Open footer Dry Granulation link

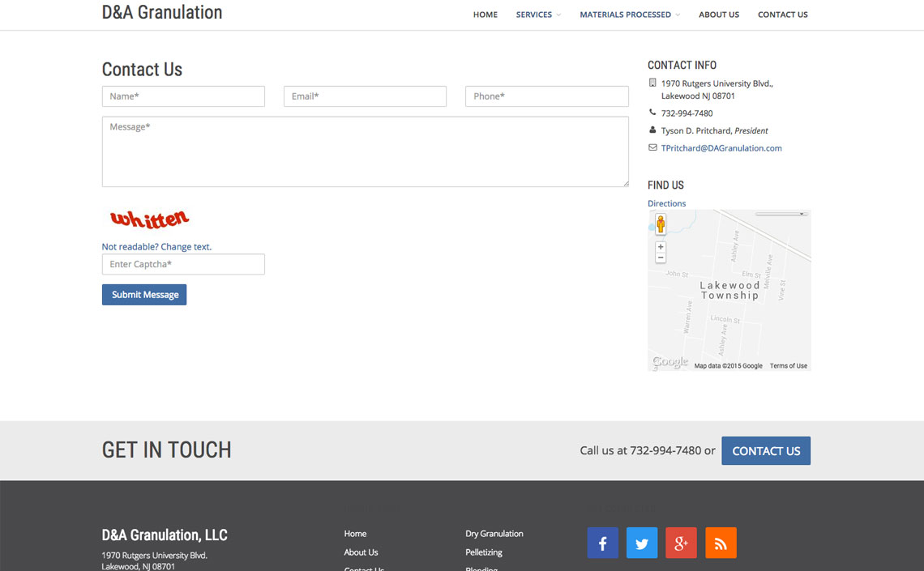pyautogui.click(x=494, y=533)
